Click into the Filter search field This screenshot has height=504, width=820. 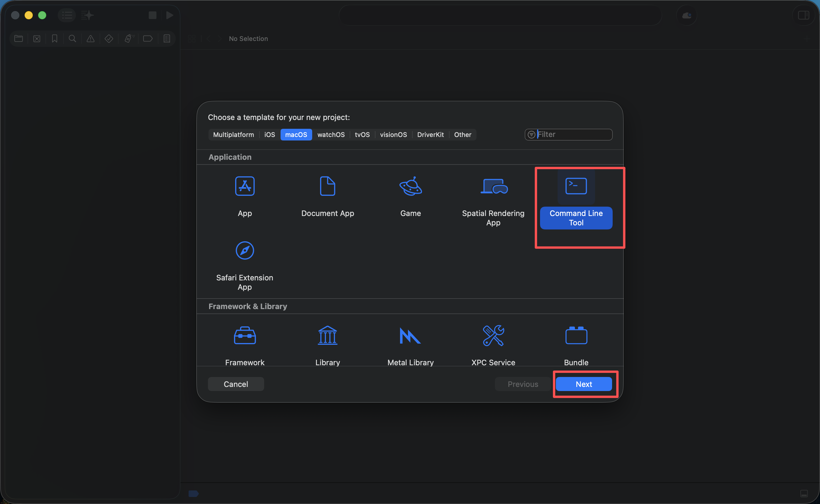click(x=574, y=135)
